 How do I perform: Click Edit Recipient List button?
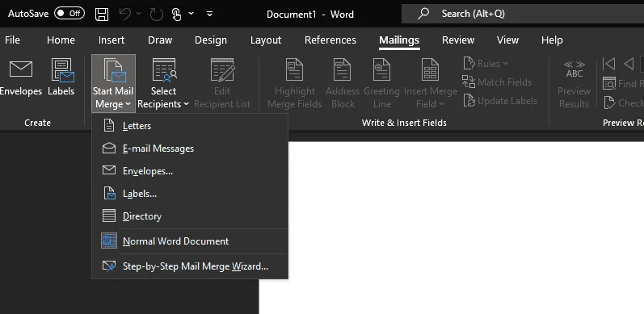click(222, 83)
